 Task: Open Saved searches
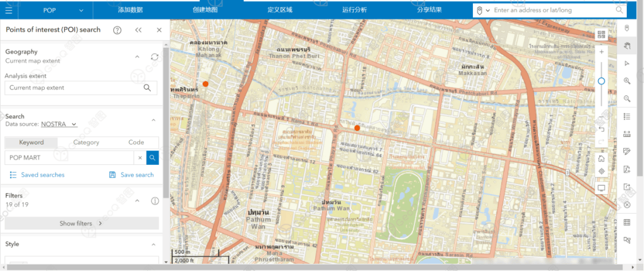37,175
